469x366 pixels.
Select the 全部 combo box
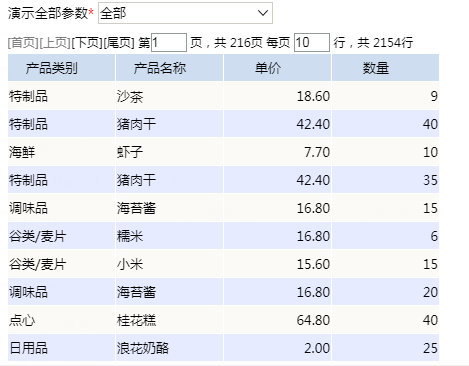pyautogui.click(x=185, y=13)
